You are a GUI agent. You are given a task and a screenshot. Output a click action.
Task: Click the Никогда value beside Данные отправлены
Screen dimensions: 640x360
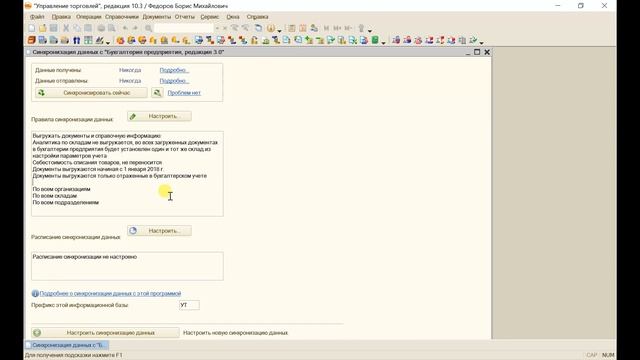(130, 81)
